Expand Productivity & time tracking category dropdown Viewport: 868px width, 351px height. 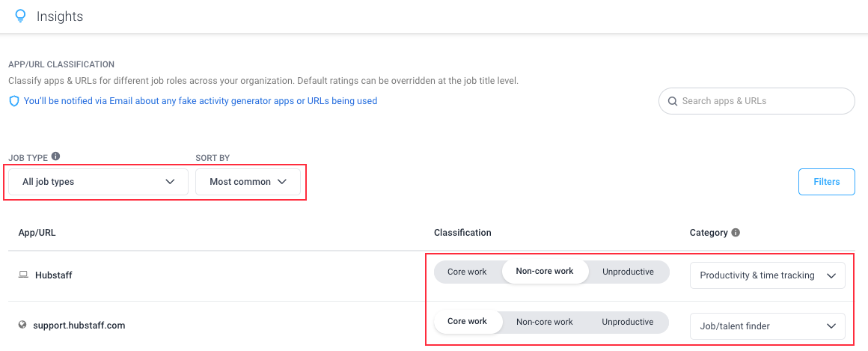[x=767, y=275]
